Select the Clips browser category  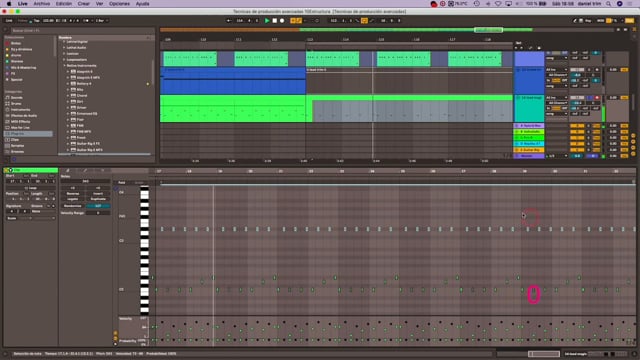[15, 140]
